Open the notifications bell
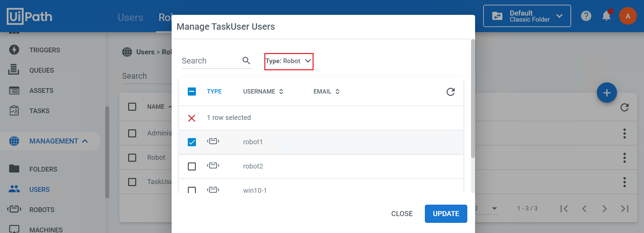This screenshot has height=233, width=644. (x=607, y=16)
